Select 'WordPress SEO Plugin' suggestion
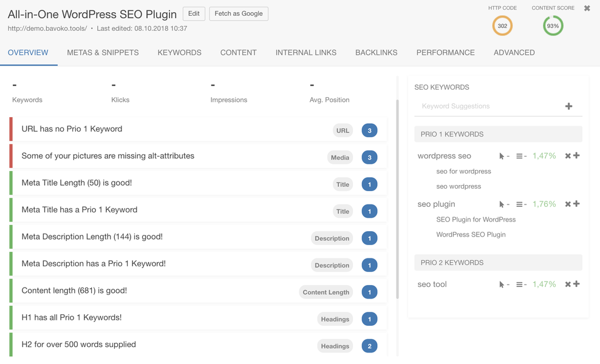Screen dimensions: 600x364 pyautogui.click(x=471, y=234)
